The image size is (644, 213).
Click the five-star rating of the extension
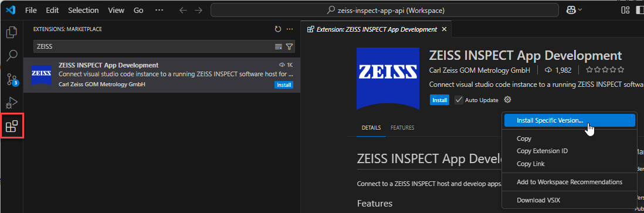click(605, 70)
